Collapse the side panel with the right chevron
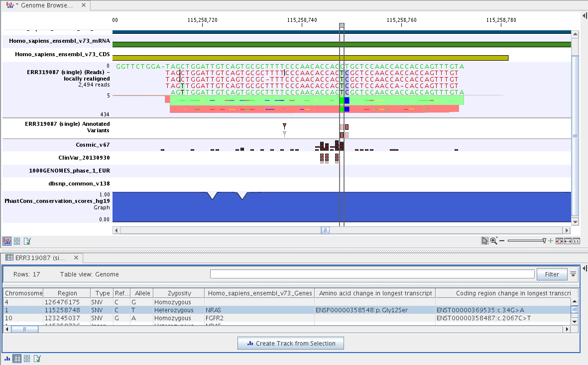This screenshot has width=588, height=365. 584,15
